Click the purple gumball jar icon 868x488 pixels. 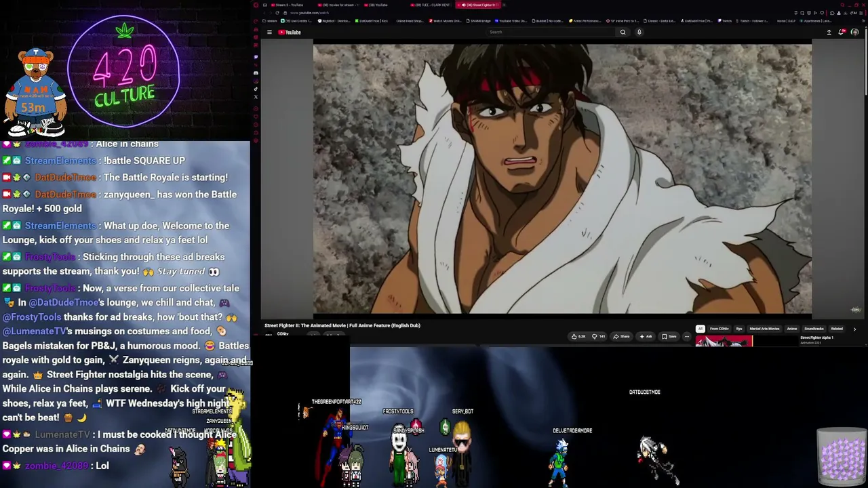(x=842, y=456)
